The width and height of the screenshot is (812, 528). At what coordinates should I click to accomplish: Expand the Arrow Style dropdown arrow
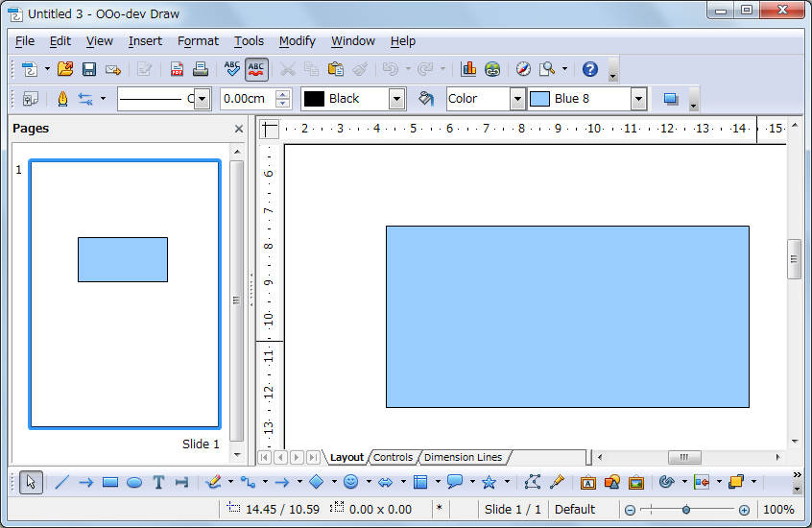[x=103, y=99]
